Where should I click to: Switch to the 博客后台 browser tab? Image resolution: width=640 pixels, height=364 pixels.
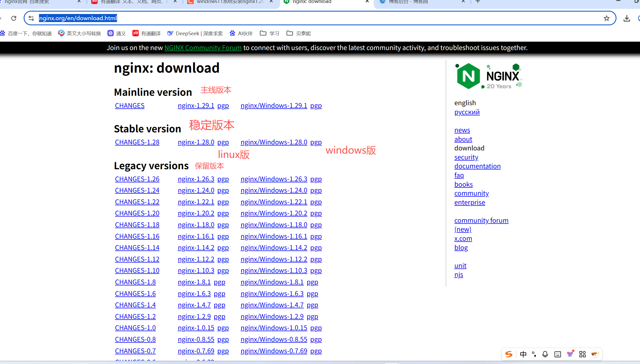coord(408,2)
